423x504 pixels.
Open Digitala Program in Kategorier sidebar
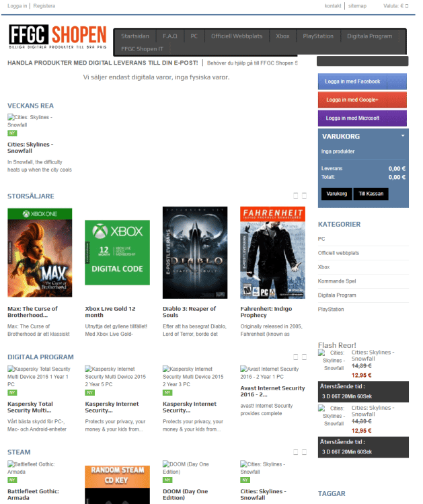pyautogui.click(x=337, y=295)
